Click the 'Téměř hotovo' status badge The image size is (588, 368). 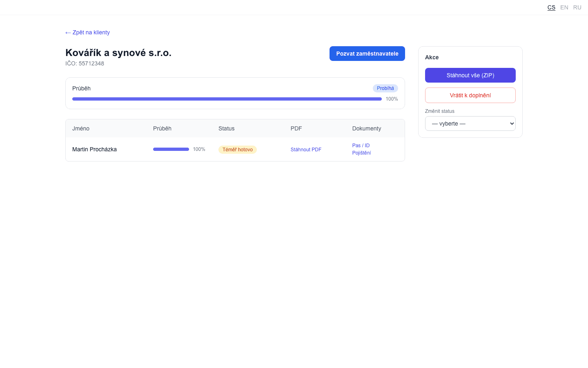(238, 150)
